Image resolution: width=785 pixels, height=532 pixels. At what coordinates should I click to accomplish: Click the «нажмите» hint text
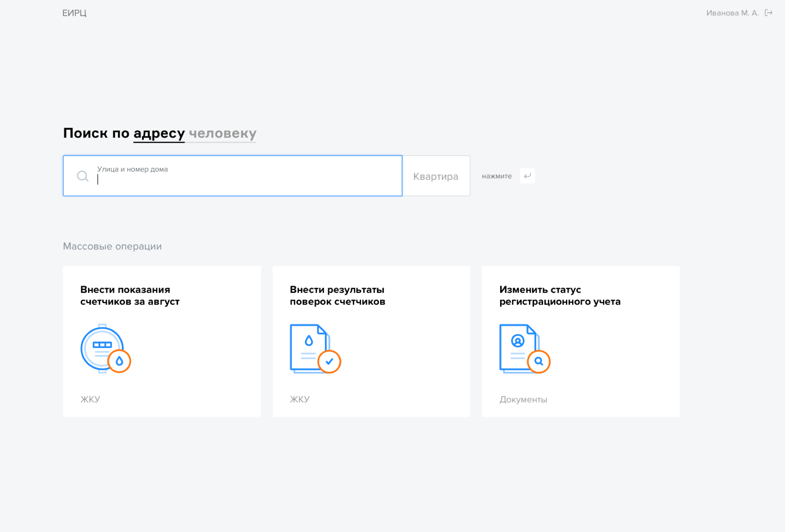[x=497, y=176]
